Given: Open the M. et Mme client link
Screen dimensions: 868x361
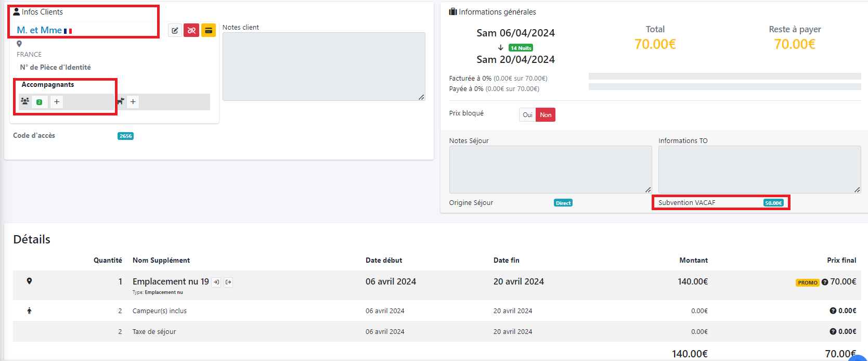Looking at the screenshot, I should (40, 30).
